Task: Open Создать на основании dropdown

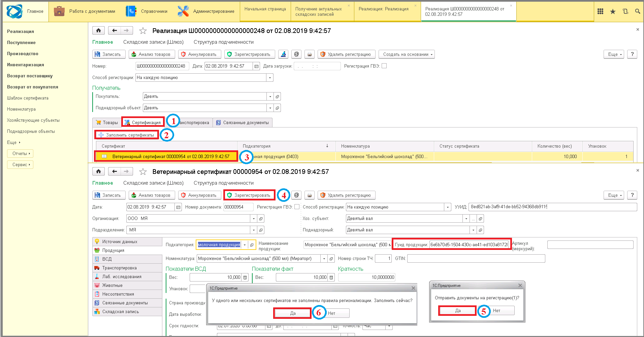Action: point(407,54)
